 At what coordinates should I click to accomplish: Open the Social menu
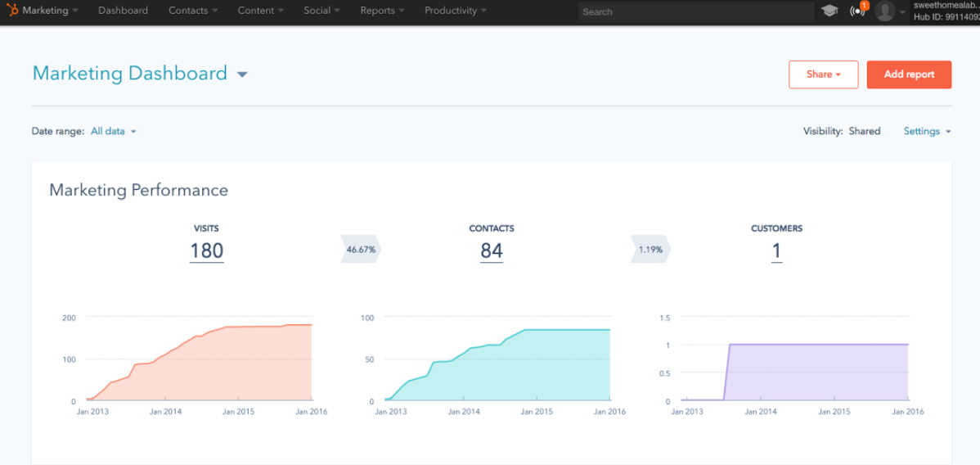click(x=321, y=11)
